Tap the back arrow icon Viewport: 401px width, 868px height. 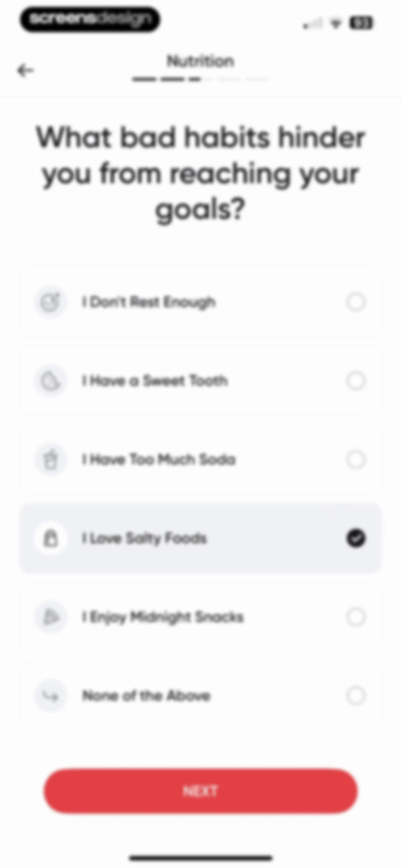coord(26,70)
